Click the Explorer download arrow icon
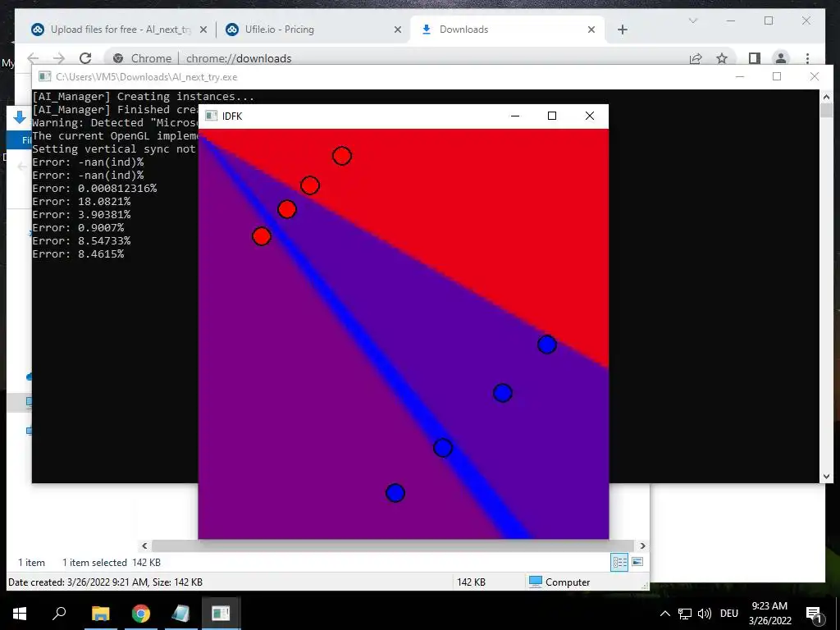 [x=20, y=117]
